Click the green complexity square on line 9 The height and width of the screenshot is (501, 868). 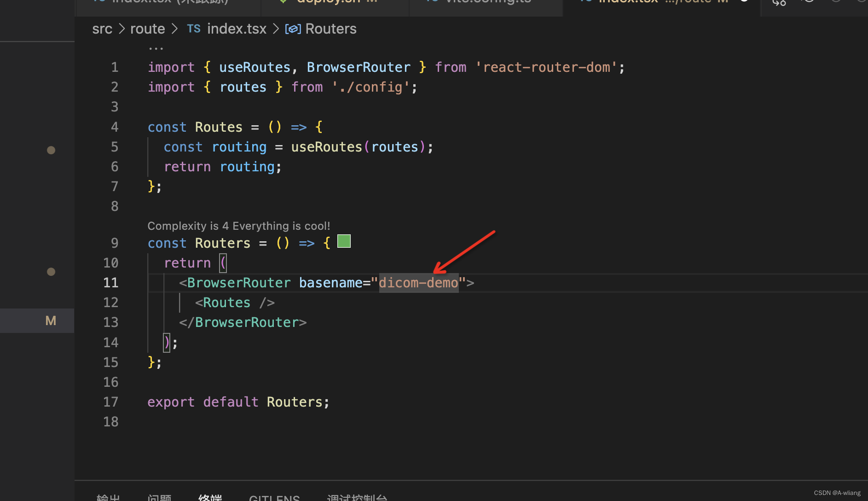tap(344, 241)
